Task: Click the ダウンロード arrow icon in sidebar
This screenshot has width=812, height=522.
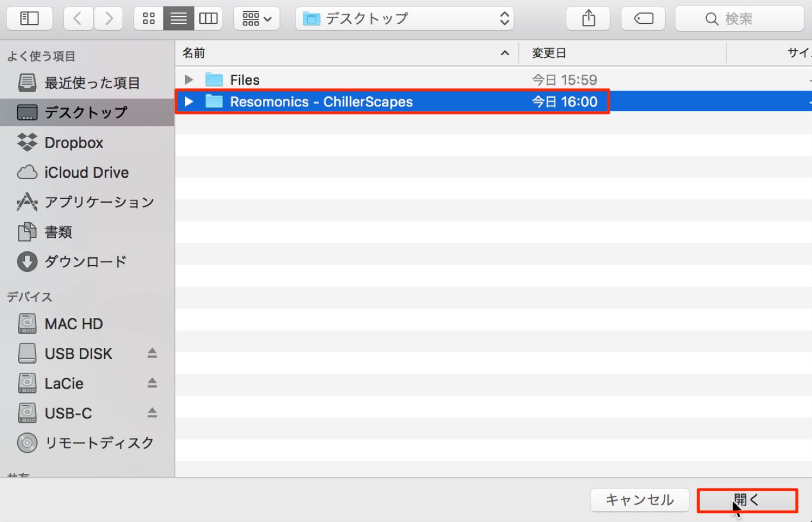Action: 27,262
